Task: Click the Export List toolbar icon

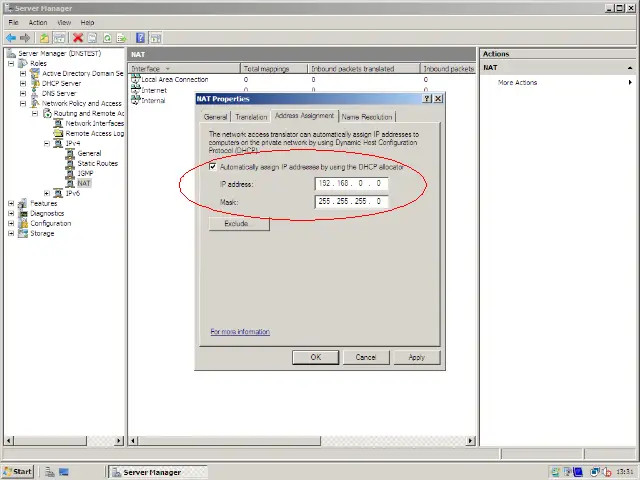Action: click(x=122, y=38)
